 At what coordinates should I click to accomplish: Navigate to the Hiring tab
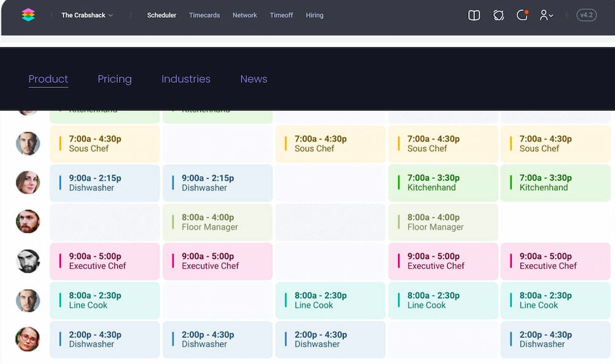(315, 15)
